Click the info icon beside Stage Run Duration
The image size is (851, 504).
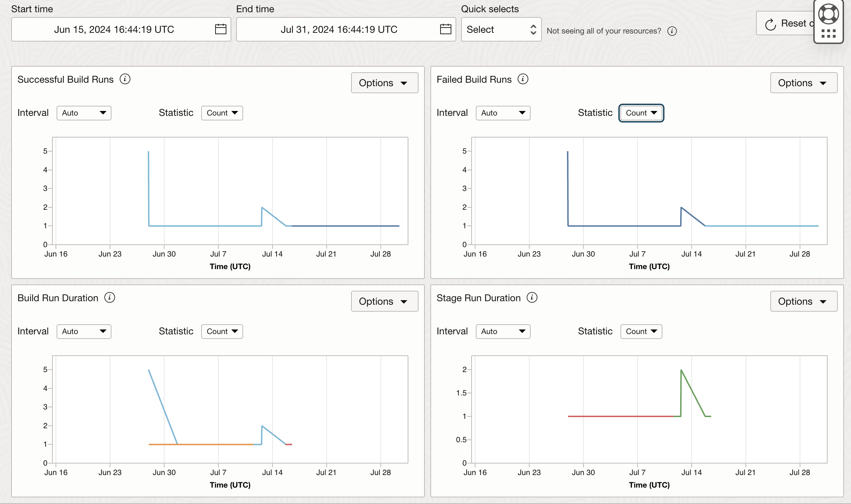(531, 298)
